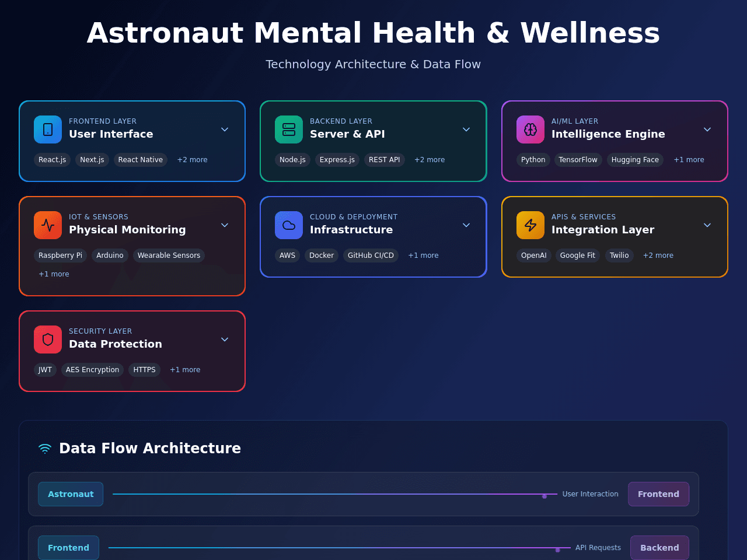Expand the Infrastructure card chevron
The height and width of the screenshot is (560, 747).
point(466,225)
